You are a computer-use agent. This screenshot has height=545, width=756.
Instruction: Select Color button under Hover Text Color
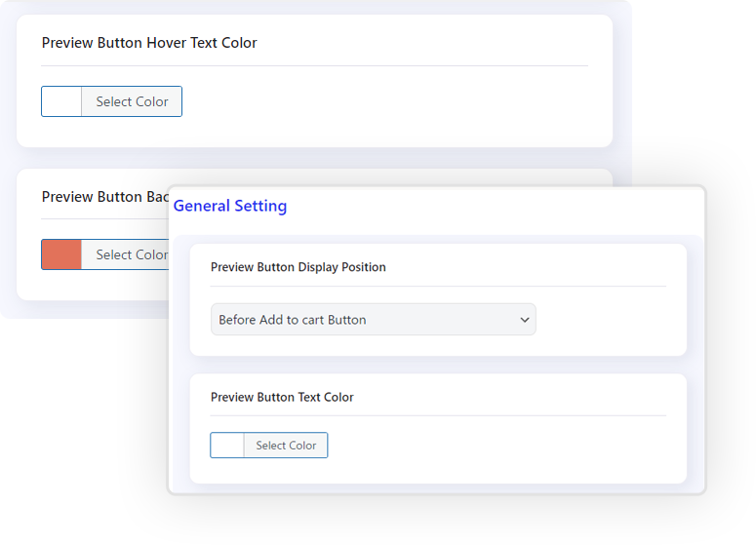point(132,101)
